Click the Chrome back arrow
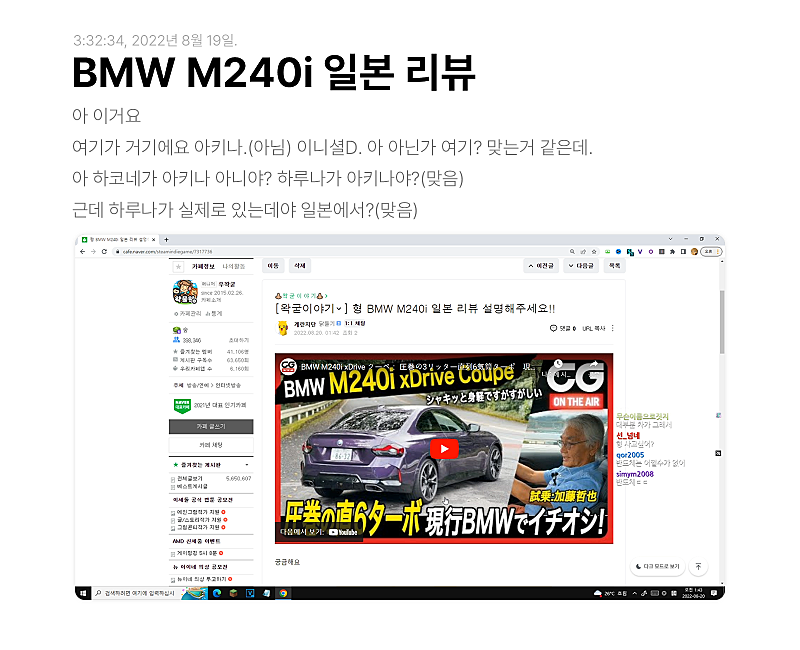The width and height of the screenshot is (800, 650). (83, 252)
